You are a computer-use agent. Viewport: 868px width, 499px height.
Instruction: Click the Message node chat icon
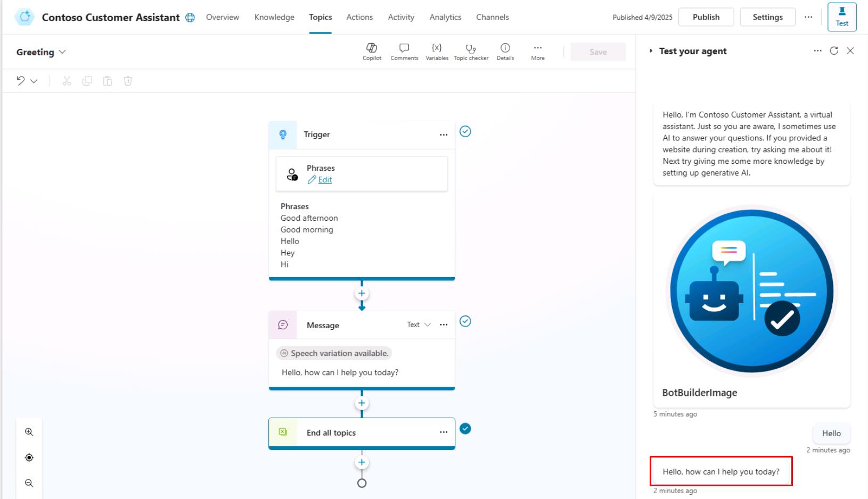tap(283, 325)
